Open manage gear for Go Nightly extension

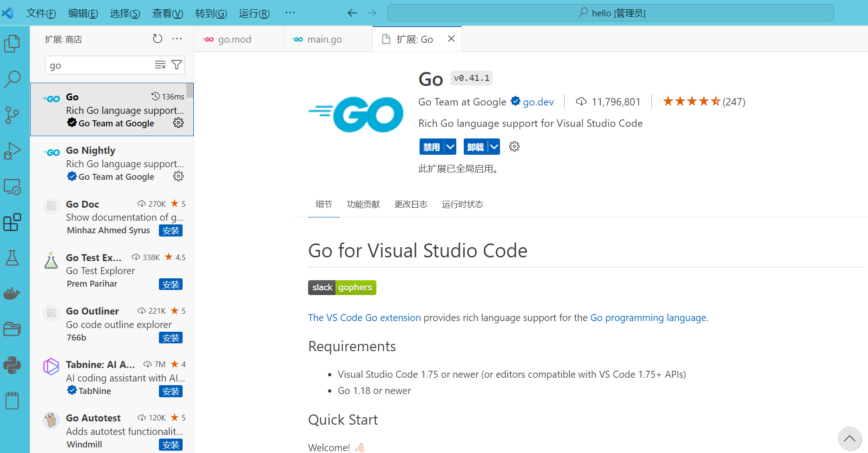point(178,176)
